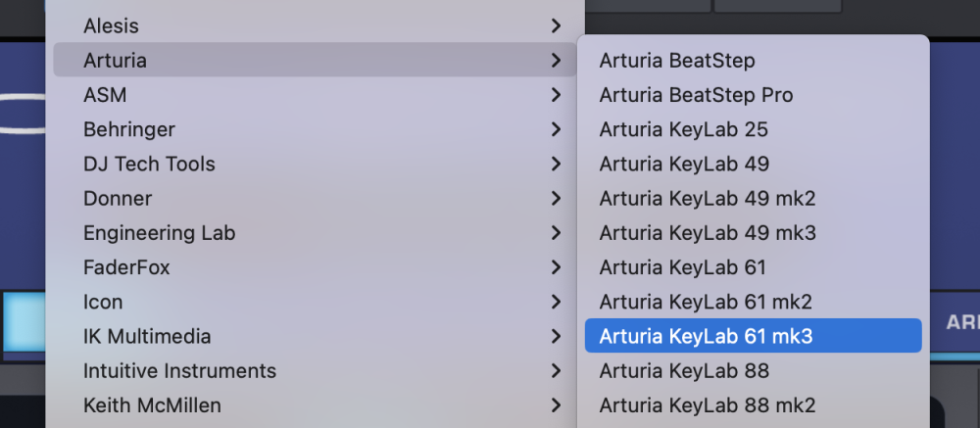Choose Arturia KeyLab 88 mk2
The width and height of the screenshot is (980, 428).
click(707, 405)
